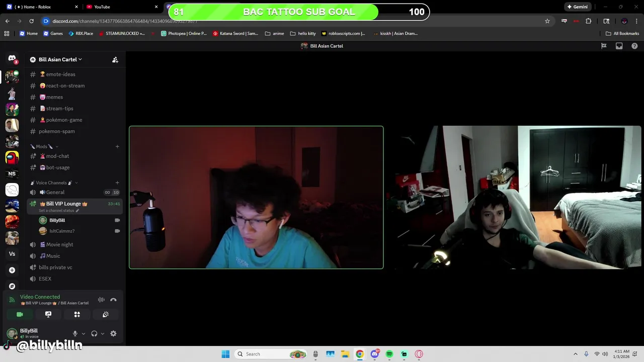The height and width of the screenshot is (362, 644).
Task: Open the microphone input options chevron
Action: (x=84, y=333)
